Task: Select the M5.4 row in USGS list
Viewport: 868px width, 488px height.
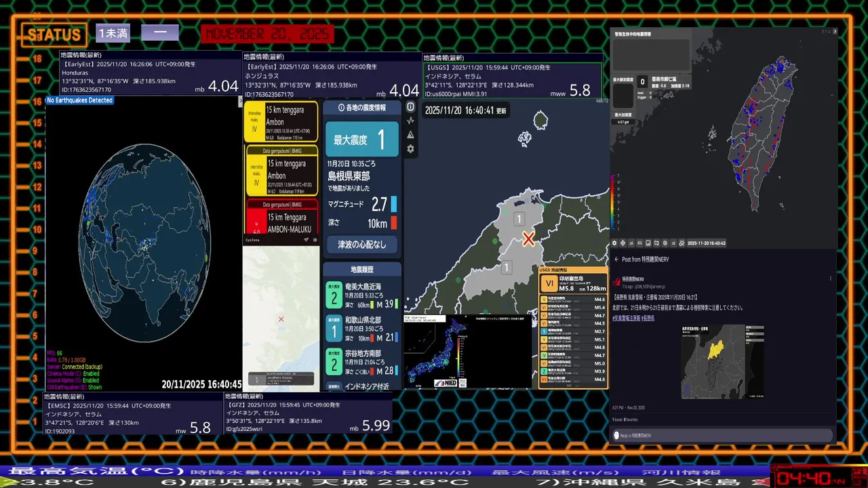Action: pyautogui.click(x=574, y=307)
